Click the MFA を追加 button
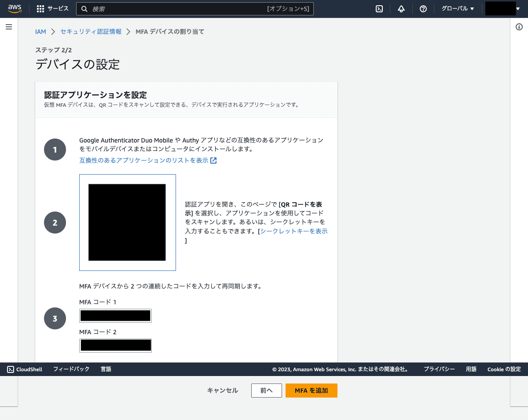Viewport: 528px width, 420px height. (312, 391)
